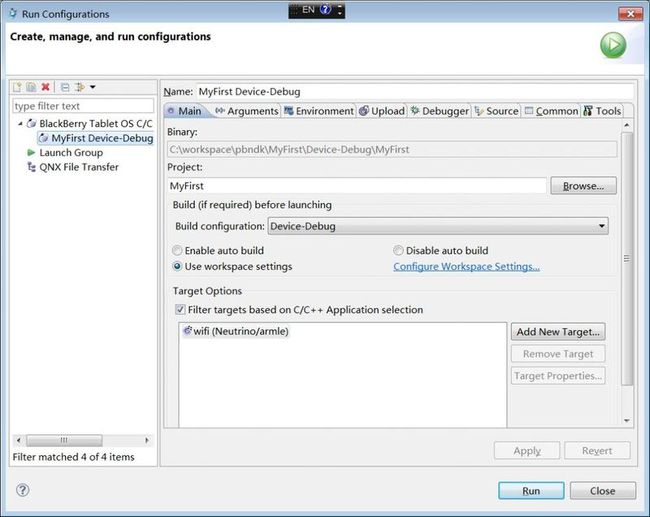Select wifi (Neutrino/armle) target

click(236, 331)
